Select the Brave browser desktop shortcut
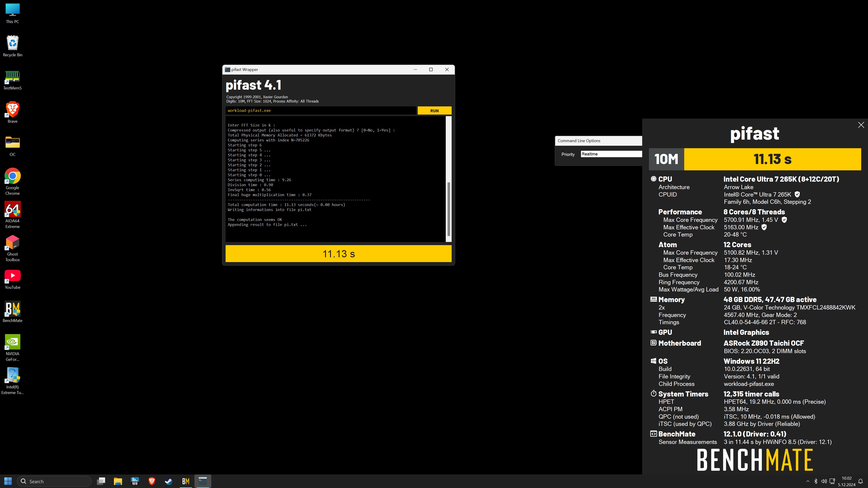Viewport: 868px width, 488px height. 12,113
